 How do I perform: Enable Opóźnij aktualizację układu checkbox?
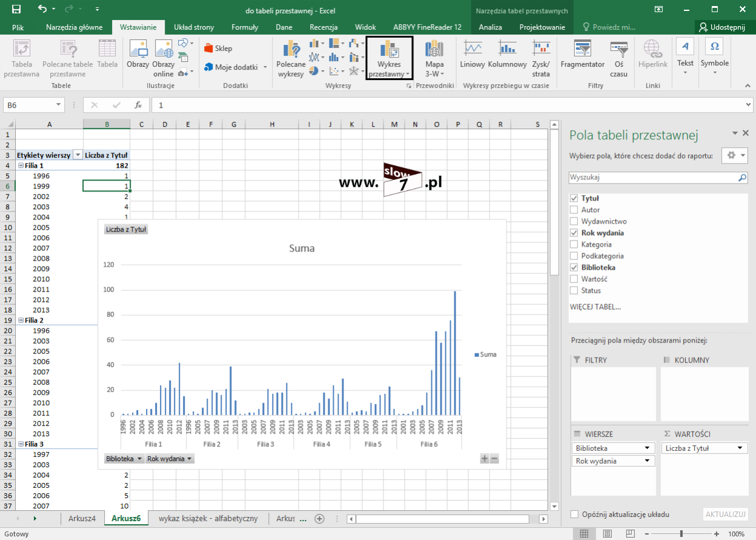point(574,515)
